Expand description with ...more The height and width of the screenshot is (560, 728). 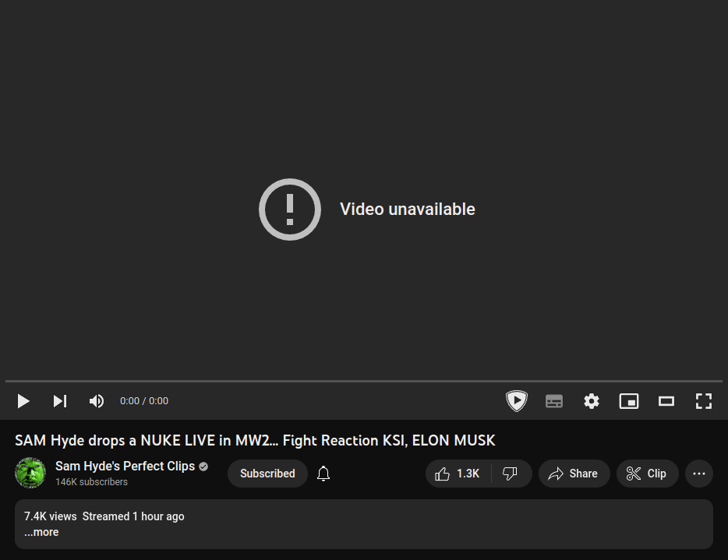point(41,532)
